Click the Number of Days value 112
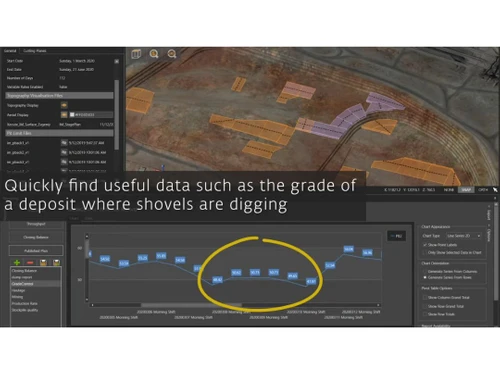Image resolution: width=500 pixels, height=375 pixels. tap(62, 78)
